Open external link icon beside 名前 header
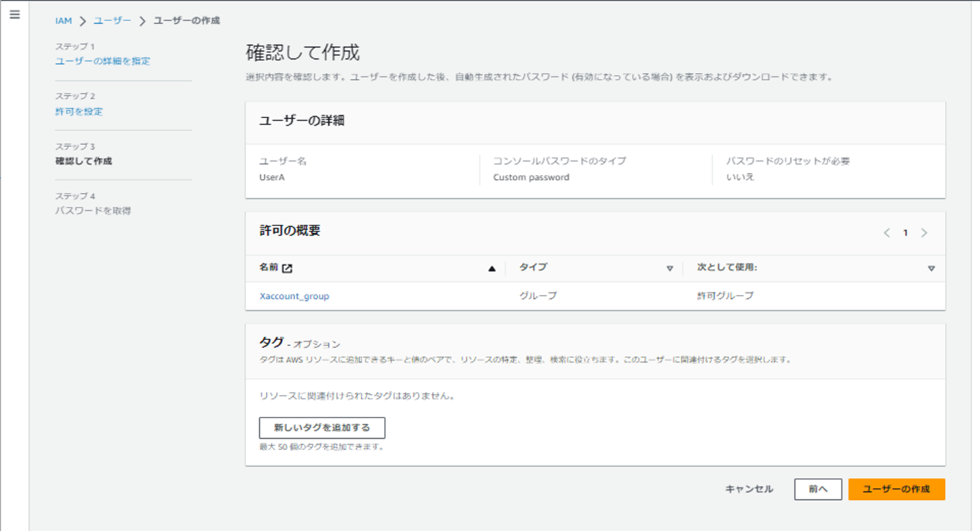This screenshot has width=980, height=531. coord(287,268)
